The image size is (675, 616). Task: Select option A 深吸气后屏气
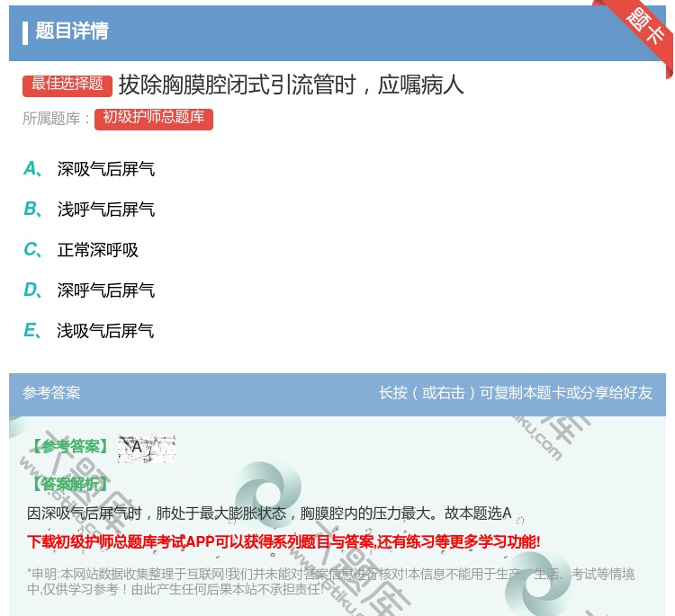pyautogui.click(x=89, y=169)
